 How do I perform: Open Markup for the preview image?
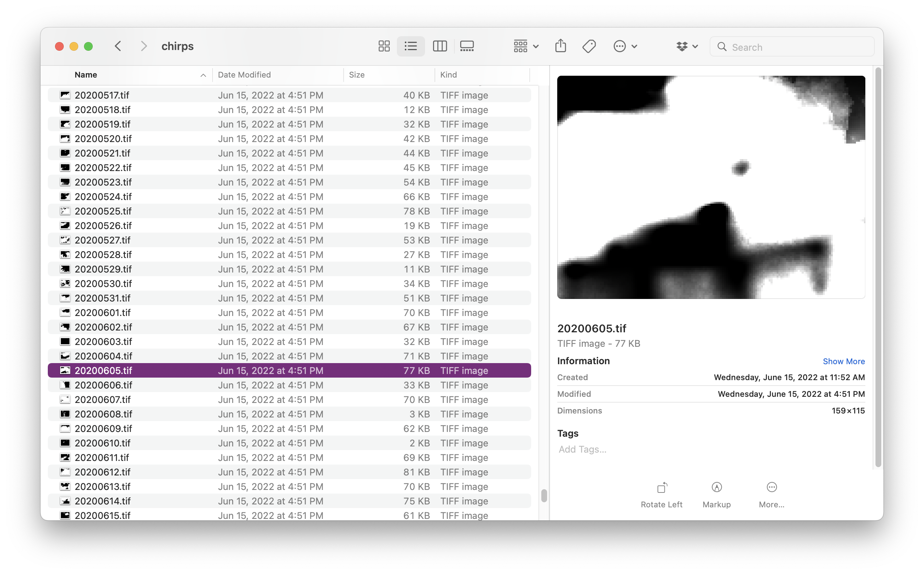(x=716, y=494)
